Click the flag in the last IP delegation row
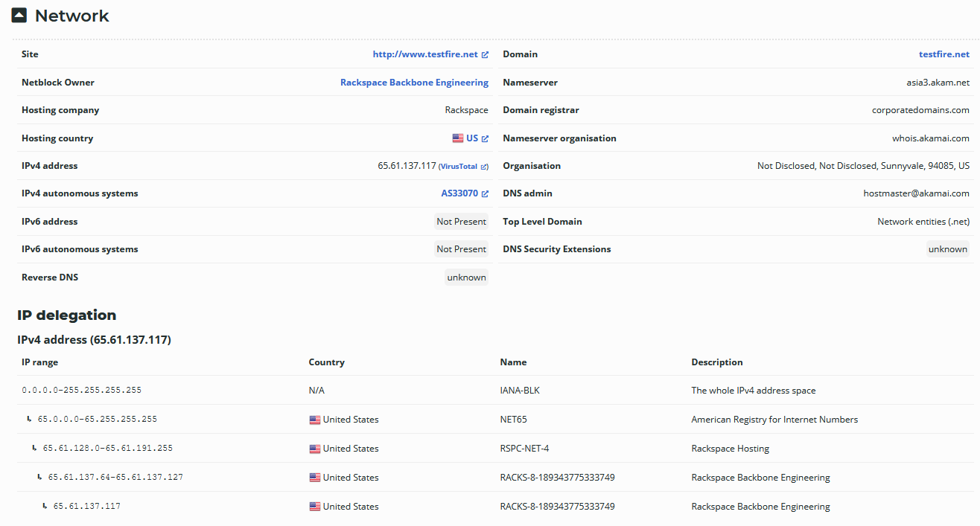This screenshot has width=980, height=526. tap(315, 507)
